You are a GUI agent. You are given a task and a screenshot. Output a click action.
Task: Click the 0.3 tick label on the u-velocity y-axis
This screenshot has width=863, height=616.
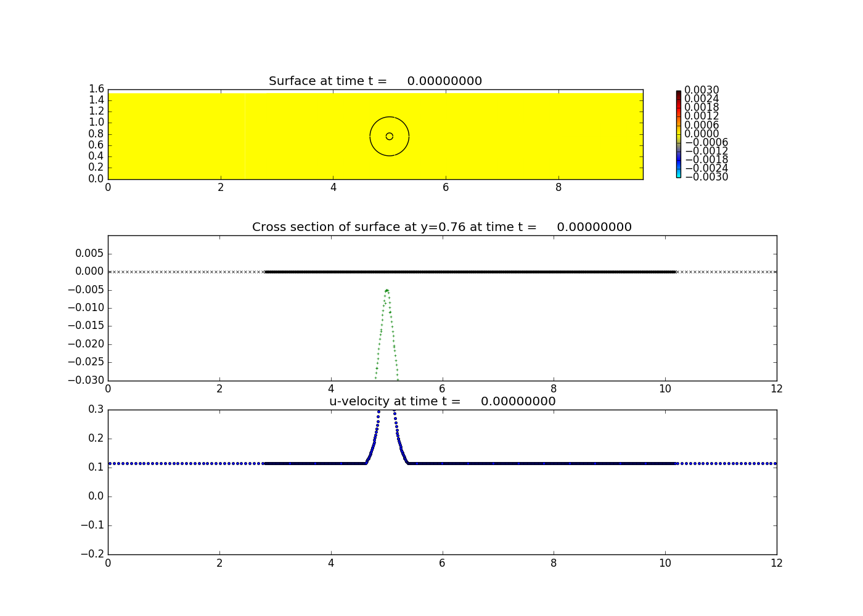pos(97,409)
